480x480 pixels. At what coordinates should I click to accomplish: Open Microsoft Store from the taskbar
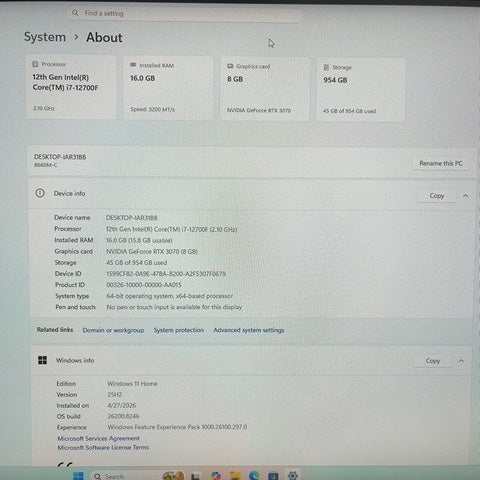tap(273, 476)
